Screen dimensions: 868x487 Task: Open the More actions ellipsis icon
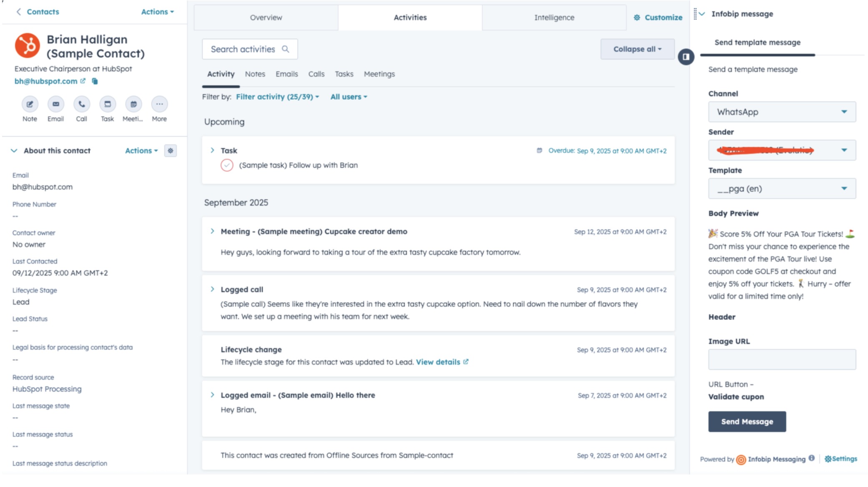[159, 104]
